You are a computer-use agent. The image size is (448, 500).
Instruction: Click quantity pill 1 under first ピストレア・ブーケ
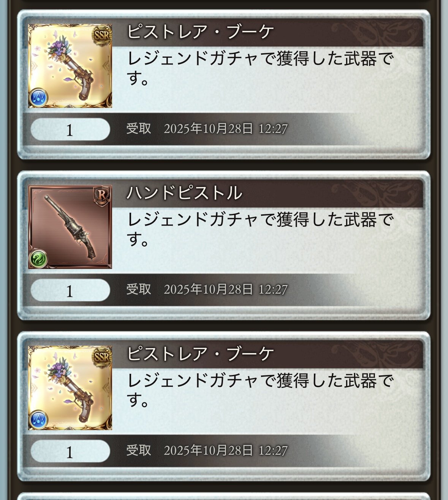pos(70,130)
